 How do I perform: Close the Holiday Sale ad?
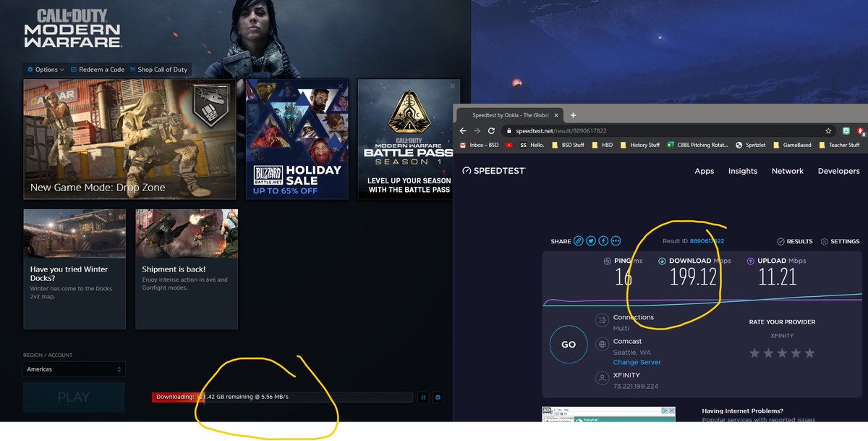click(x=341, y=85)
